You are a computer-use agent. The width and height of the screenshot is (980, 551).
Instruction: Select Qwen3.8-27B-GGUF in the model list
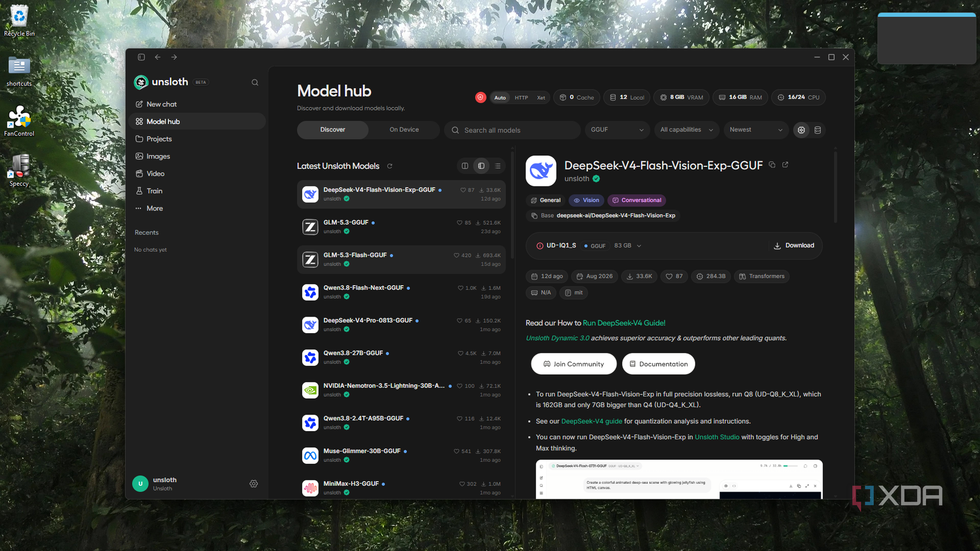point(401,357)
